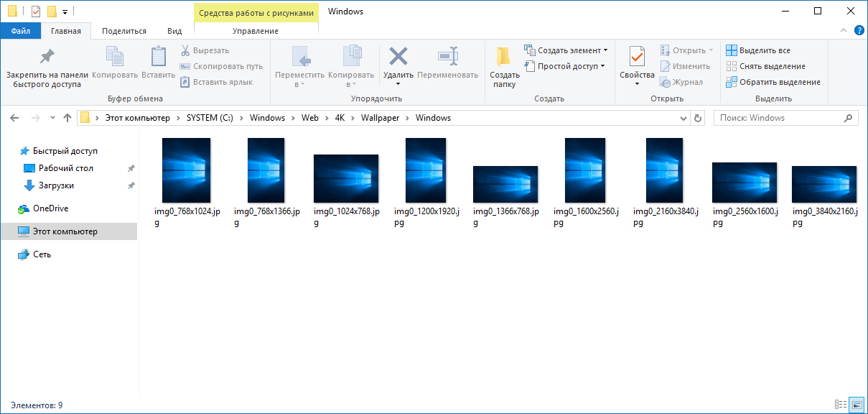Open the recent locations dropdown arrow
Screen dimensions: 868x414
pos(52,118)
